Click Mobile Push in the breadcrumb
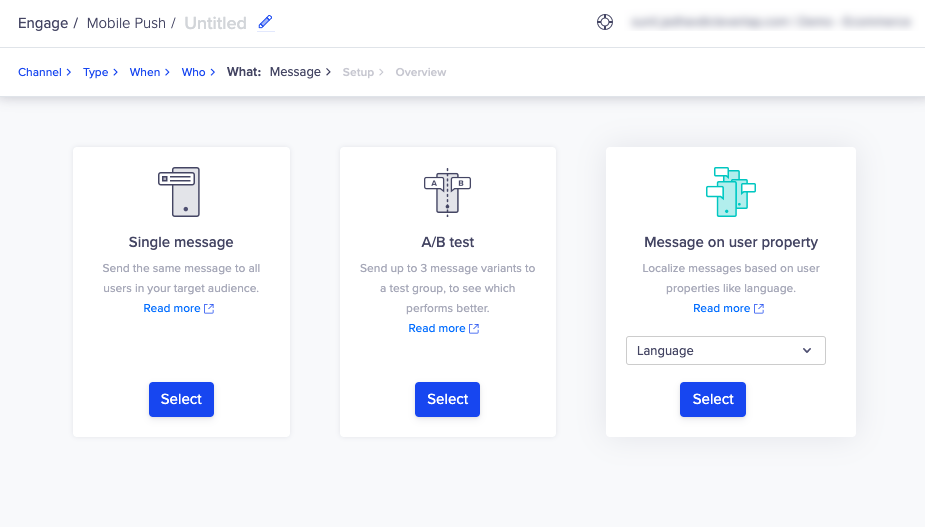The height and width of the screenshot is (527, 925). 126,23
